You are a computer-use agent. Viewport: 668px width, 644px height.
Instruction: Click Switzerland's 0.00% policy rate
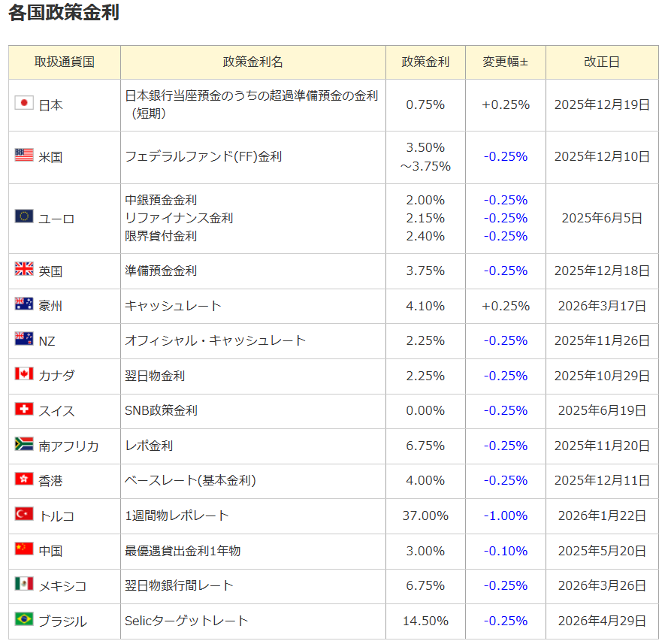(x=425, y=410)
